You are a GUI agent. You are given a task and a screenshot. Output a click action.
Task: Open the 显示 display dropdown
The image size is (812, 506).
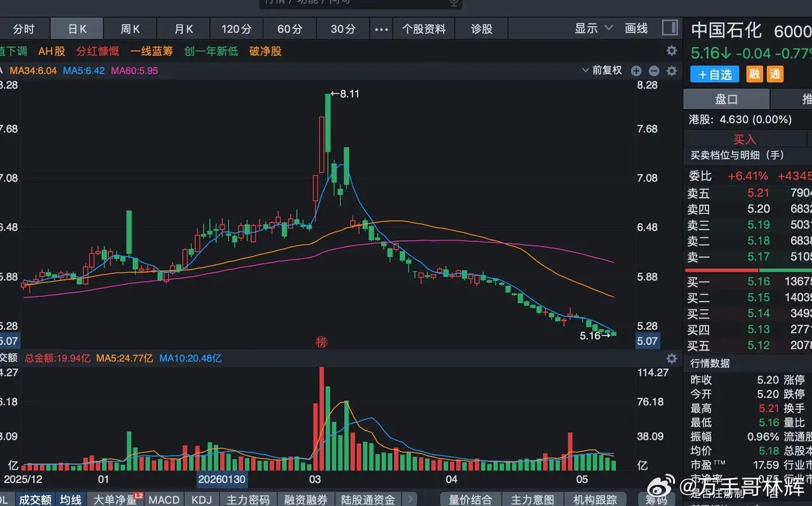pyautogui.click(x=593, y=29)
